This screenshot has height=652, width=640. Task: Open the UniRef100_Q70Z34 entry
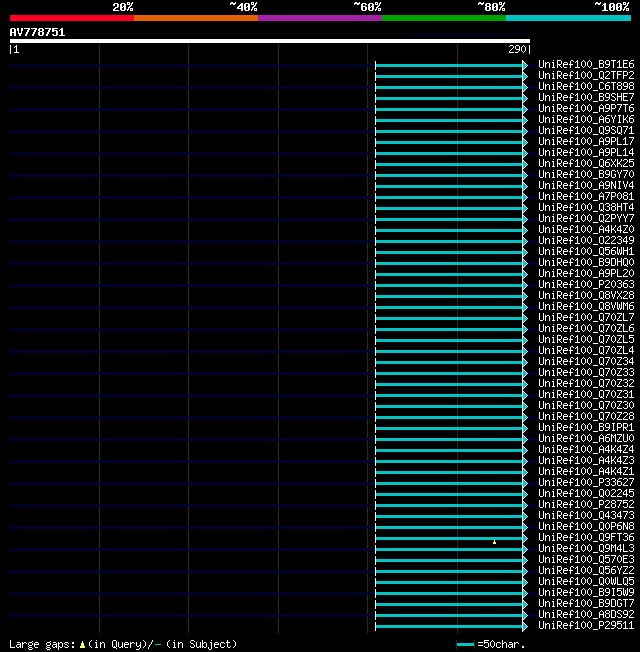[x=586, y=361]
